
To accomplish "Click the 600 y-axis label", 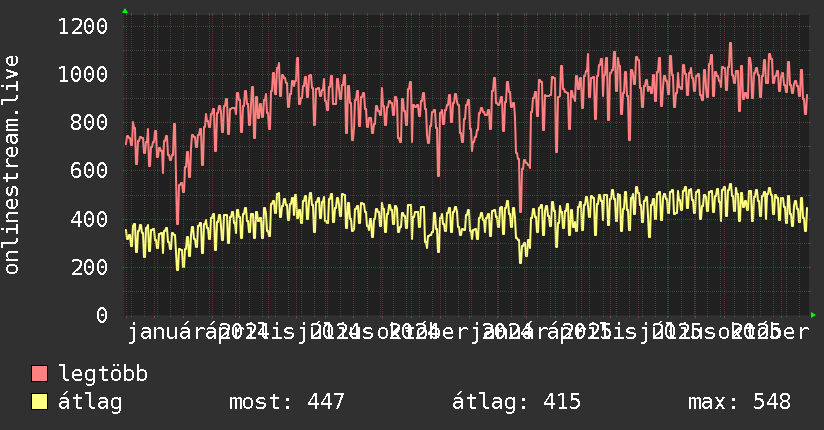I will pos(89,170).
